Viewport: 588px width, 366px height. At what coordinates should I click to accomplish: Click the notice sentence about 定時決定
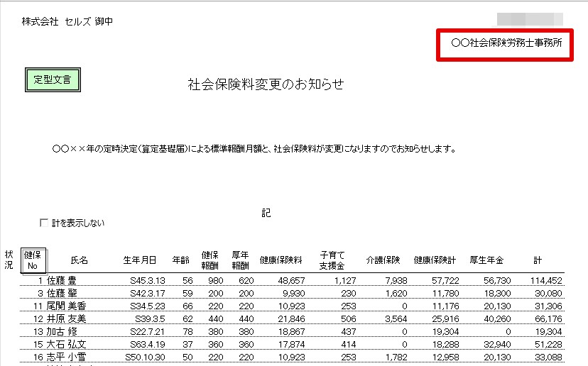point(254,149)
